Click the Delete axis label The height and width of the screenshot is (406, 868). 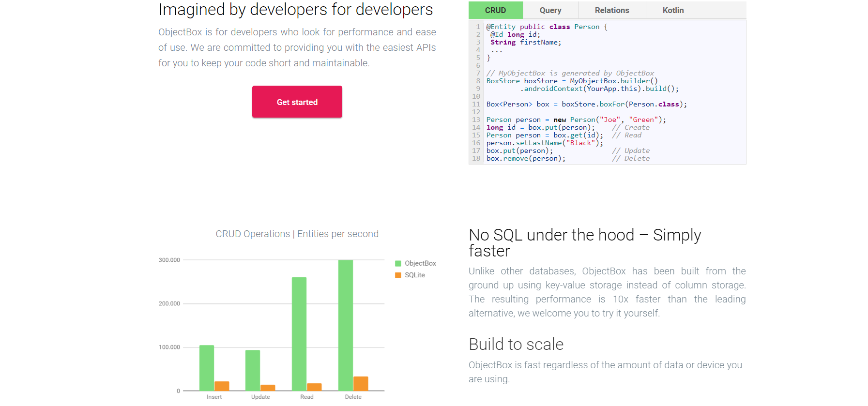point(353,397)
